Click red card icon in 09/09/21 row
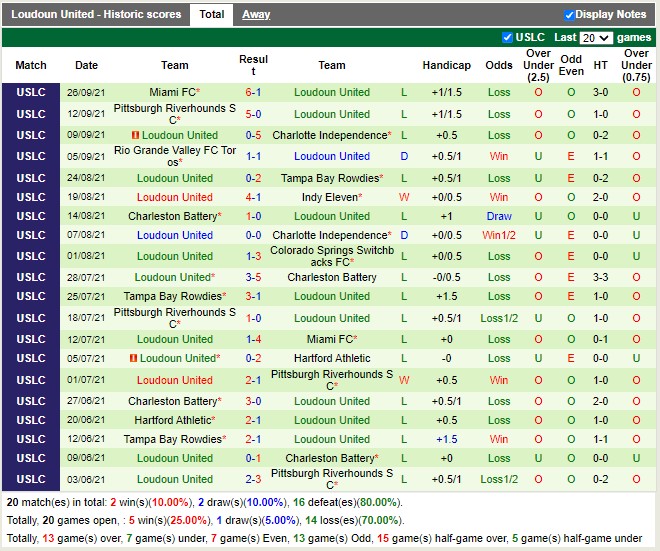The image size is (660, 551). tap(135, 135)
